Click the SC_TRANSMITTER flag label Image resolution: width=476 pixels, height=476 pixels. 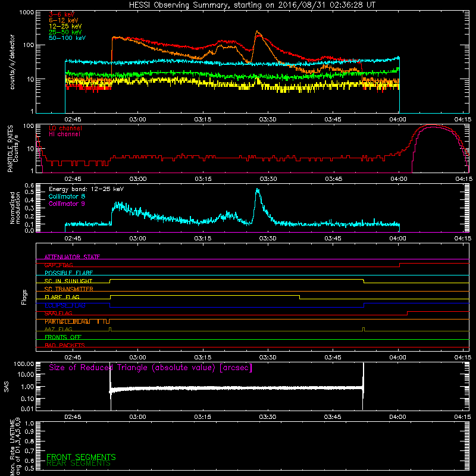(x=69, y=289)
